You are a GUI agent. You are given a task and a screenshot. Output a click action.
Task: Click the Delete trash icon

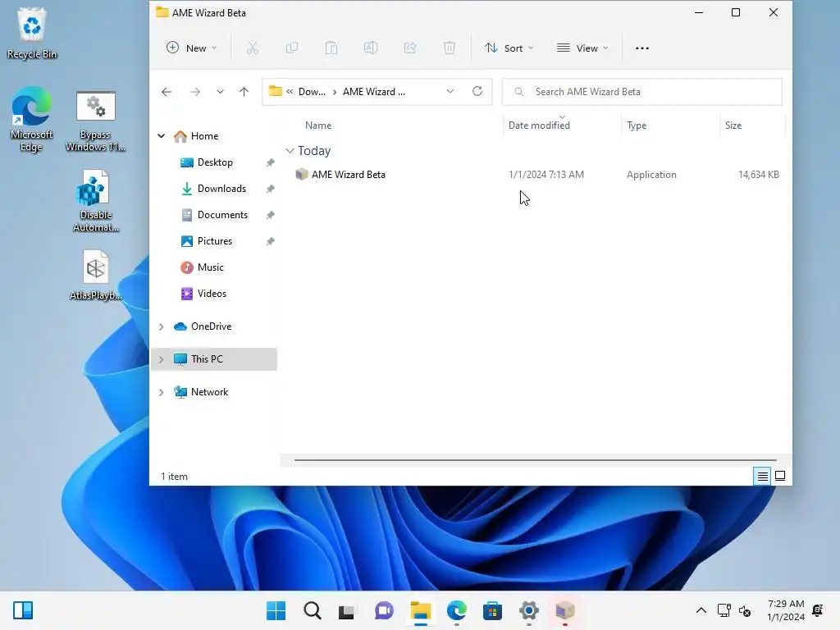point(450,48)
